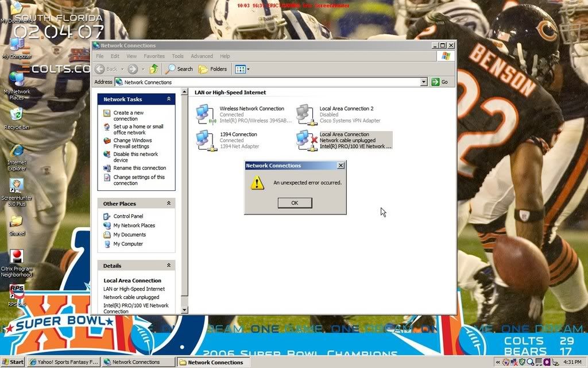Select the 1394 Connection icon
Viewport: 588px width, 368px height.
(206, 140)
